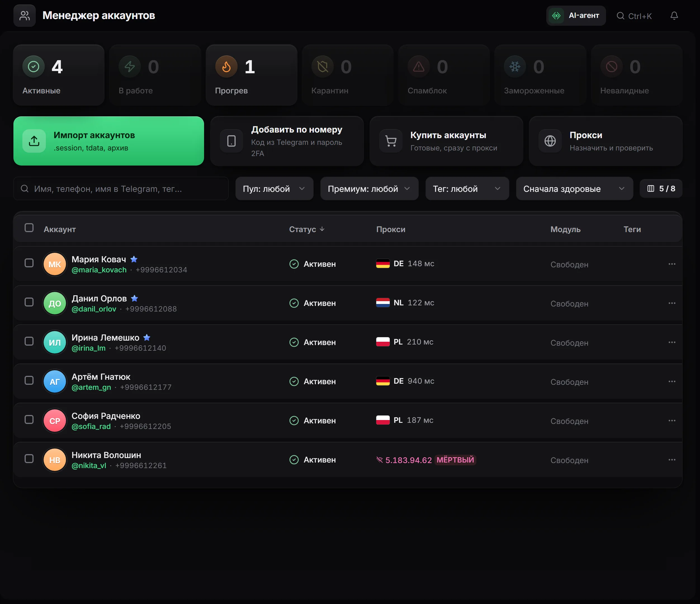Open more options for Данил Орлов
The height and width of the screenshot is (604, 700).
pyautogui.click(x=671, y=303)
